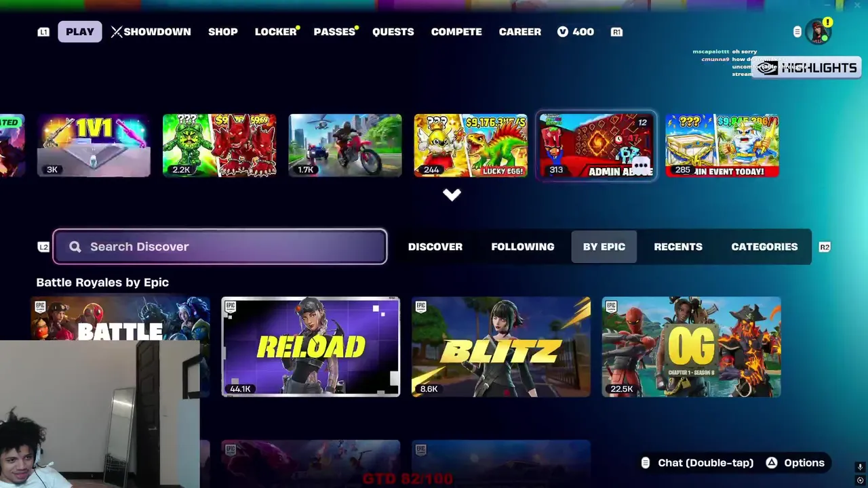Click the Search Discover field
This screenshot has width=868, height=488.
[x=220, y=247]
